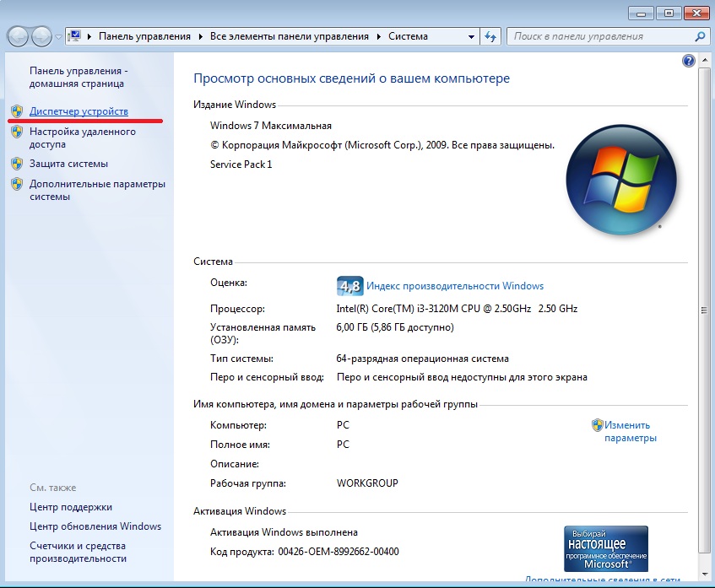Click the vertical scrollbar thumb
Image resolution: width=715 pixels, height=588 pixels.
(x=705, y=310)
